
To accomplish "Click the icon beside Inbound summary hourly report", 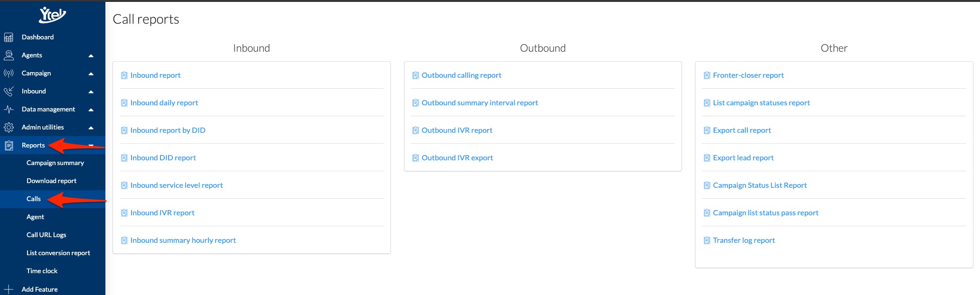I will tap(124, 240).
